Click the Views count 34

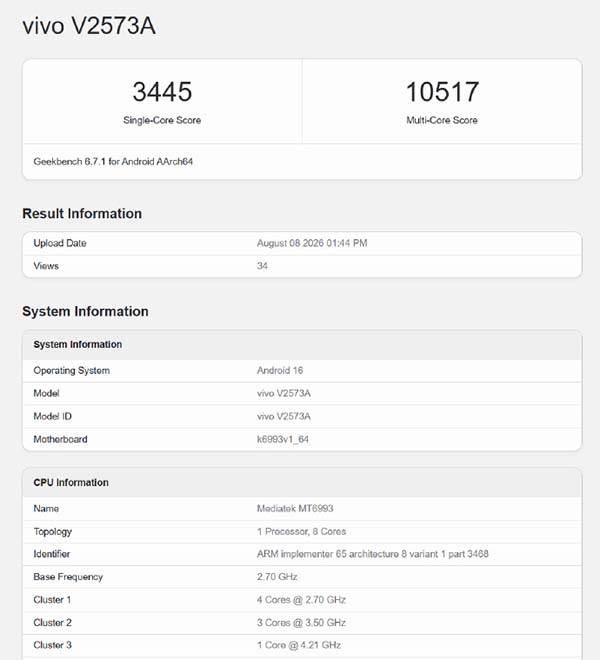pyautogui.click(x=262, y=266)
